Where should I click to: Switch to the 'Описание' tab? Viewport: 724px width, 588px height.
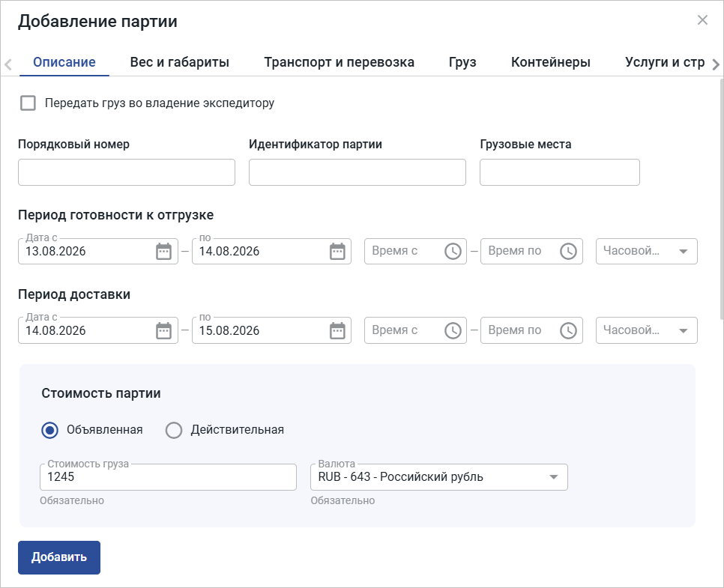[x=64, y=62]
